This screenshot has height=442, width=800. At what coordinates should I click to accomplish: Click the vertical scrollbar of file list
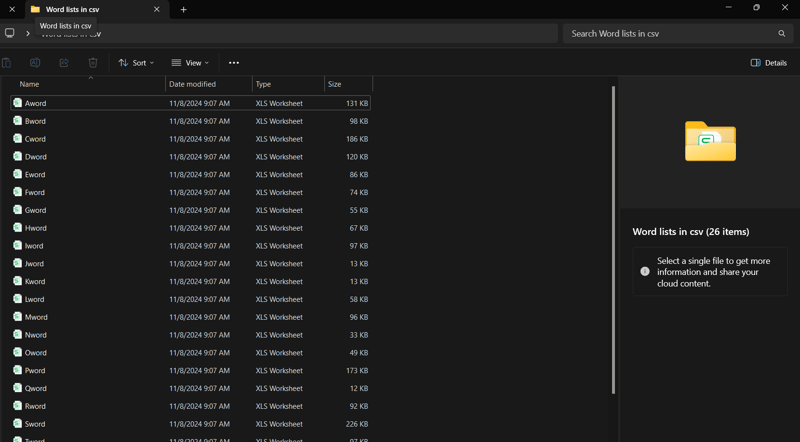613,240
